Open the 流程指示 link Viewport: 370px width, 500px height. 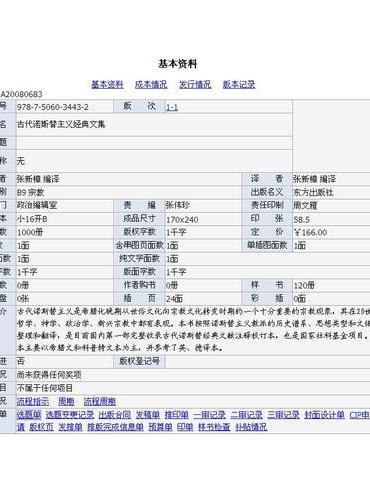tap(33, 401)
